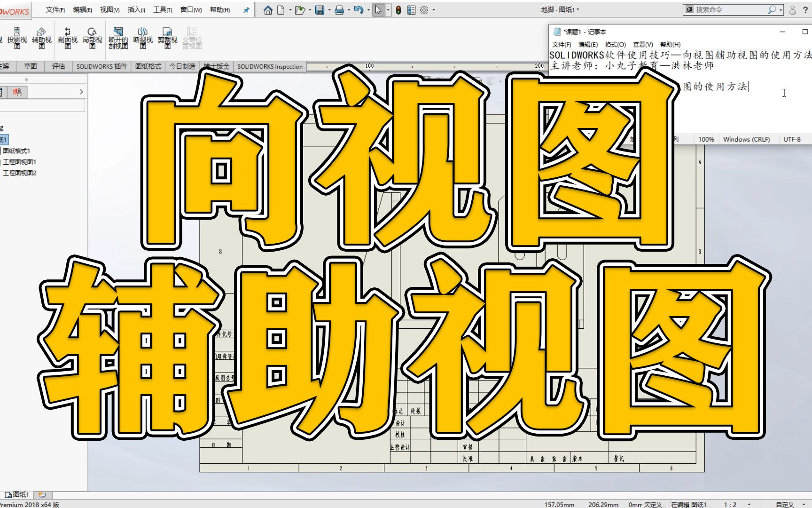The width and height of the screenshot is (812, 508).
Task: Open 文件(F) menu in Notepad window
Action: point(562,44)
